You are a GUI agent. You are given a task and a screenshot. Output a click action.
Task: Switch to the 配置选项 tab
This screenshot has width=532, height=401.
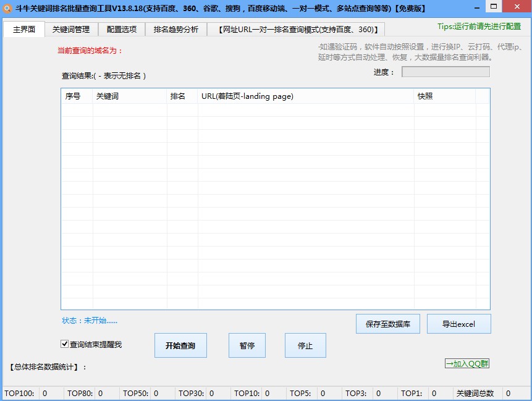tap(121, 28)
